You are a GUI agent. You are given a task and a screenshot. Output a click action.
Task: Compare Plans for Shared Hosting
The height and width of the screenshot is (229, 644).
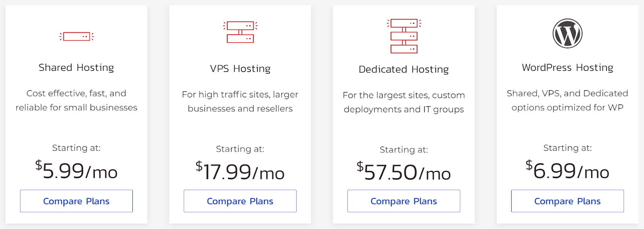[x=76, y=201]
